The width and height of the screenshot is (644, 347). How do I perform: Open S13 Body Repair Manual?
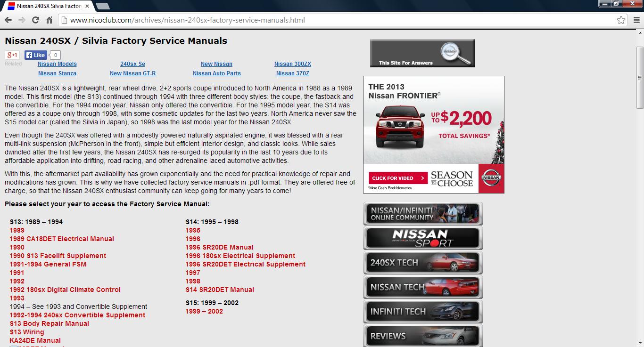(50, 323)
